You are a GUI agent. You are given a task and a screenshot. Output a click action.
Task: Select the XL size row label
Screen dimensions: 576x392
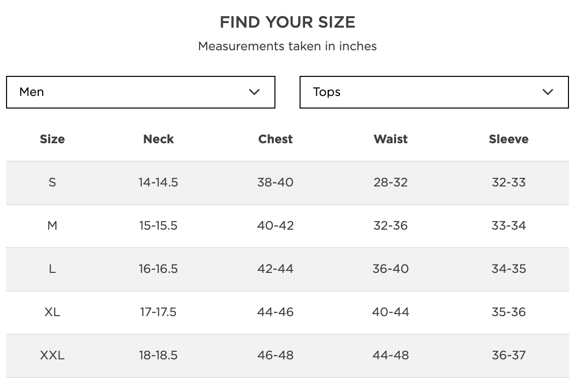52,312
